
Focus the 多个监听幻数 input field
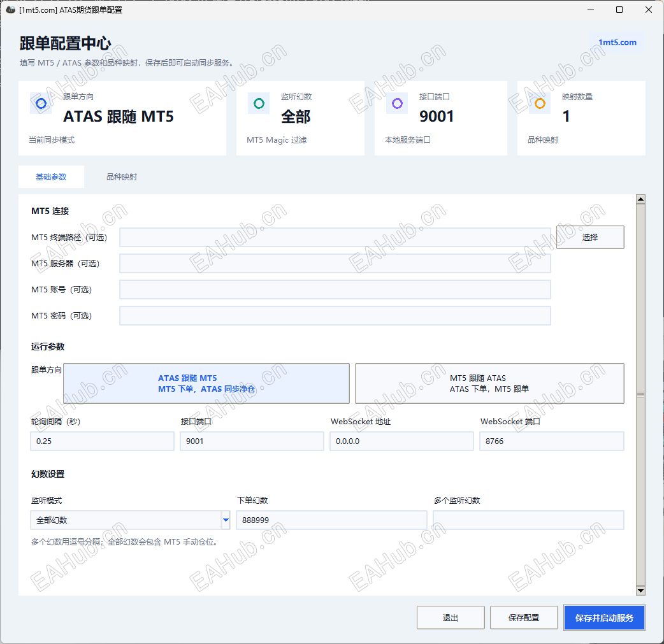pos(528,520)
